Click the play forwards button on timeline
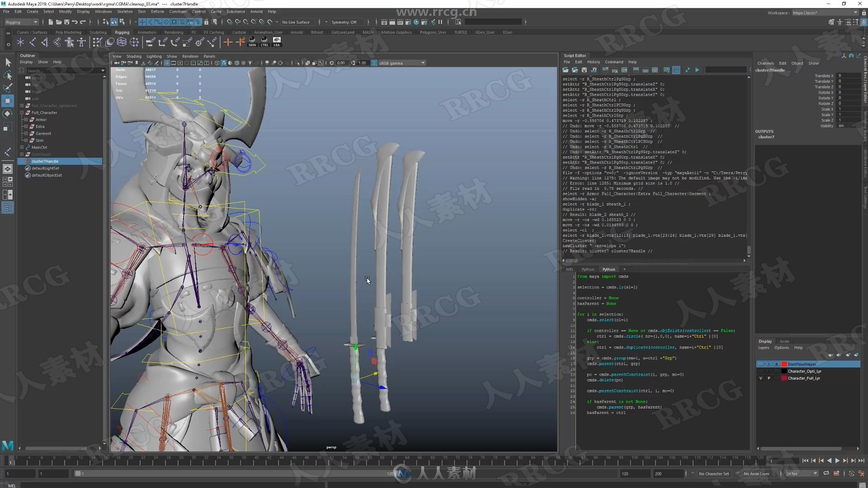The width and height of the screenshot is (868, 488). (x=837, y=460)
